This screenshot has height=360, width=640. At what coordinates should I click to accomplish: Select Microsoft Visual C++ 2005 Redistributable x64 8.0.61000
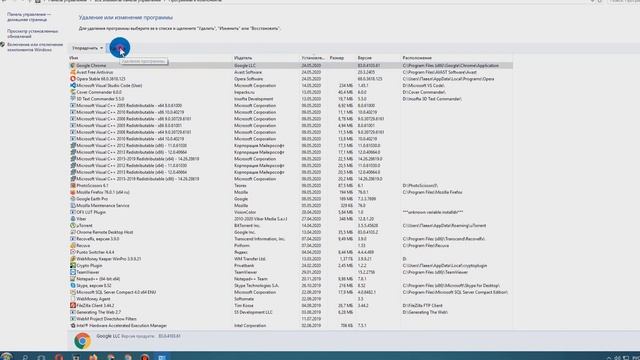pos(291,106)
